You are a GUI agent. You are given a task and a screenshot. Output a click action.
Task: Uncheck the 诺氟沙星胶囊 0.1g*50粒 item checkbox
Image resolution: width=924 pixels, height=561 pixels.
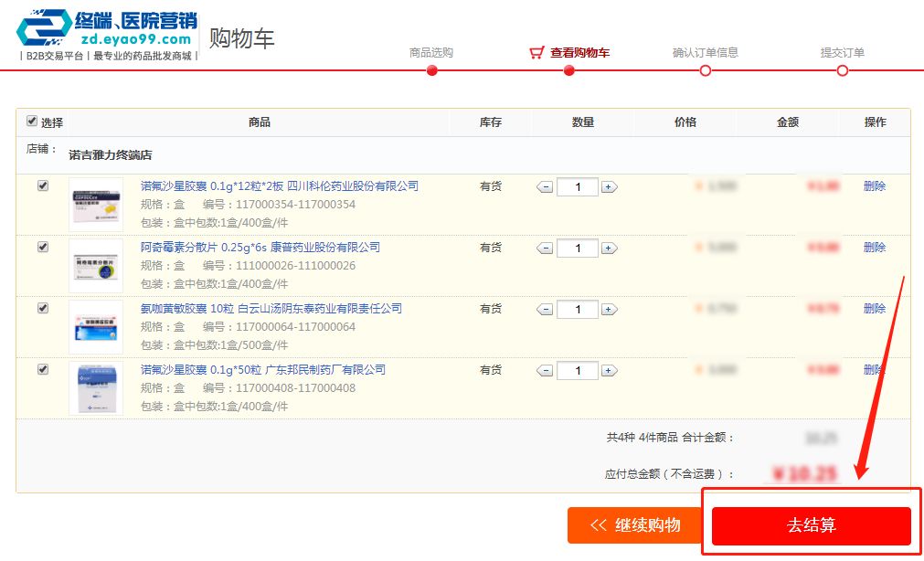(x=42, y=369)
